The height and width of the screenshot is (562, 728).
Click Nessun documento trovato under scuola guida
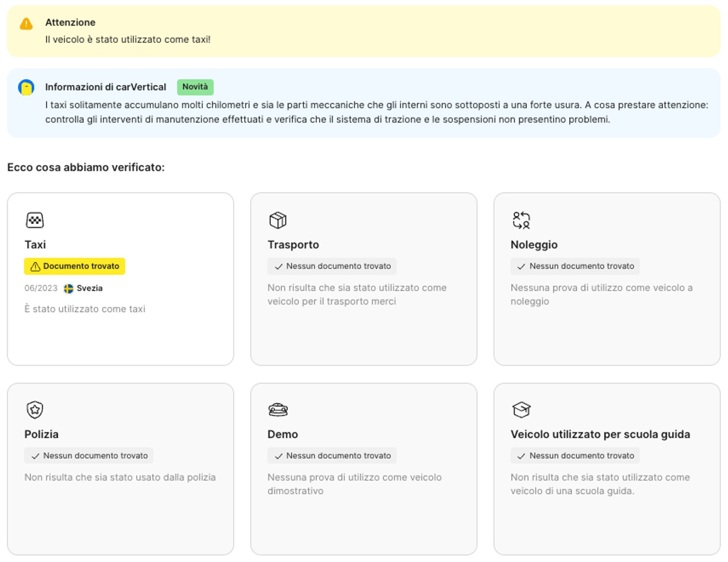pos(575,456)
